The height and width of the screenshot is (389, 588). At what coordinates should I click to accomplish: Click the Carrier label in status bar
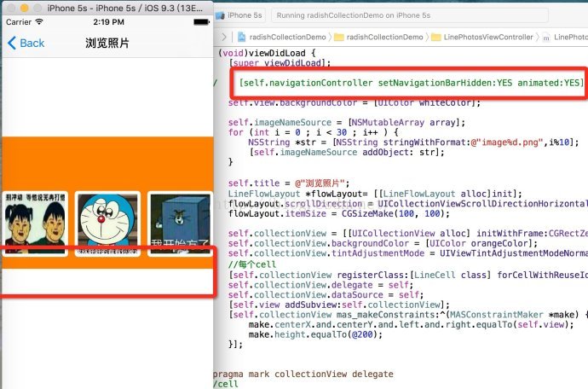(x=19, y=22)
